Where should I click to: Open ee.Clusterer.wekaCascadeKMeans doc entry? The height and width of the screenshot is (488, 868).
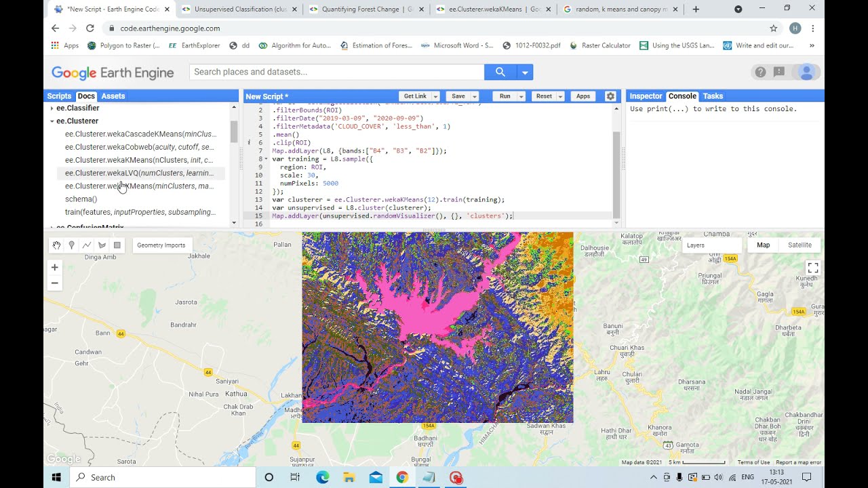pyautogui.click(x=140, y=134)
